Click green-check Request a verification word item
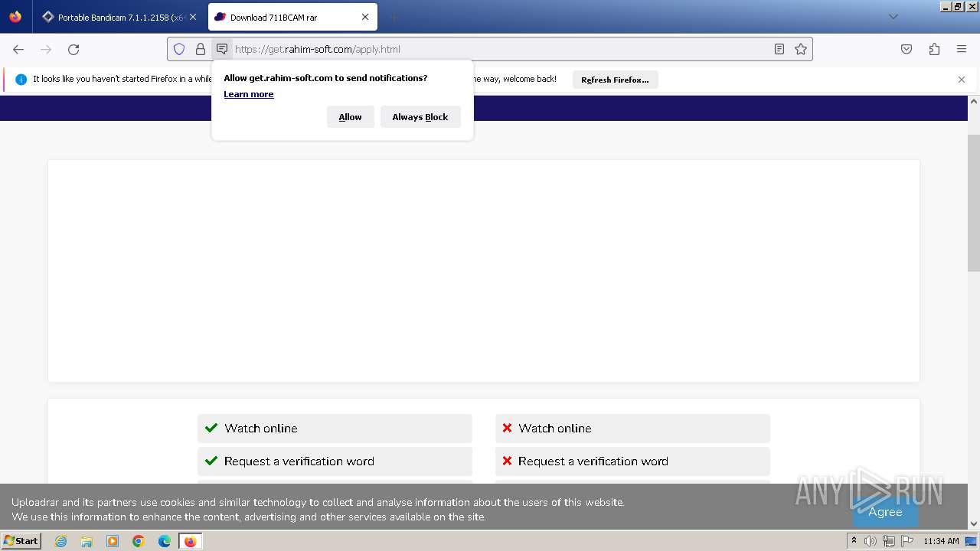The image size is (980, 551). 335,461
